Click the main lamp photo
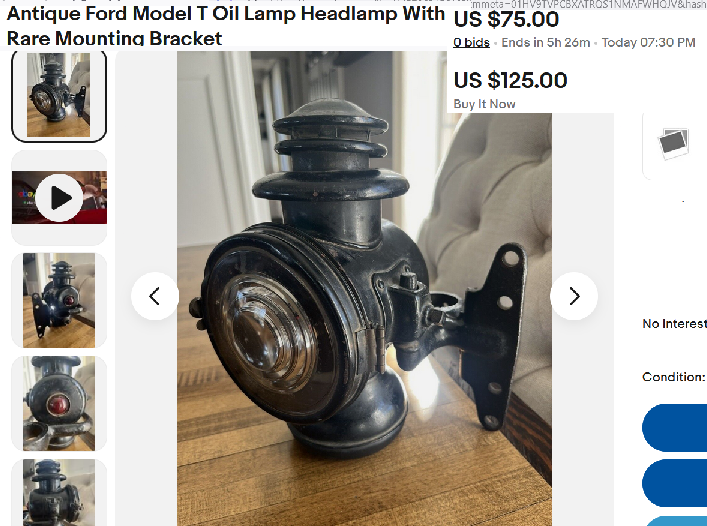 [364, 288]
